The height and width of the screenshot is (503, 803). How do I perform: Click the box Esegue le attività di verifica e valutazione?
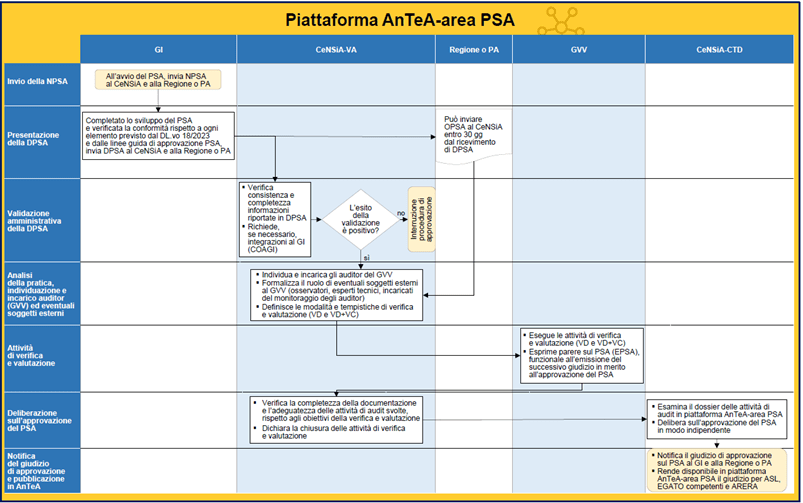click(582, 356)
